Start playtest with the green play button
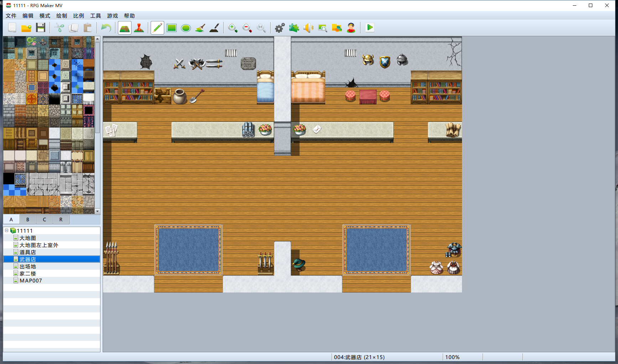Viewport: 618px width, 364px height. [370, 28]
